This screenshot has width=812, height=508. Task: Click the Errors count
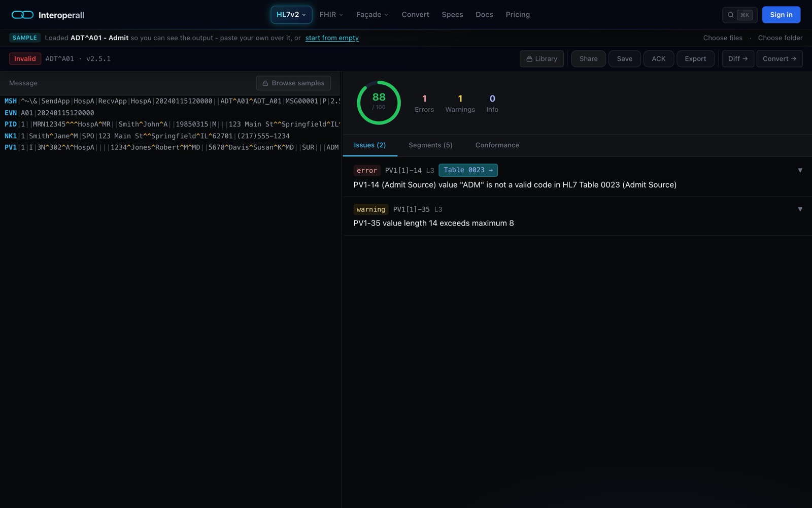(x=424, y=103)
